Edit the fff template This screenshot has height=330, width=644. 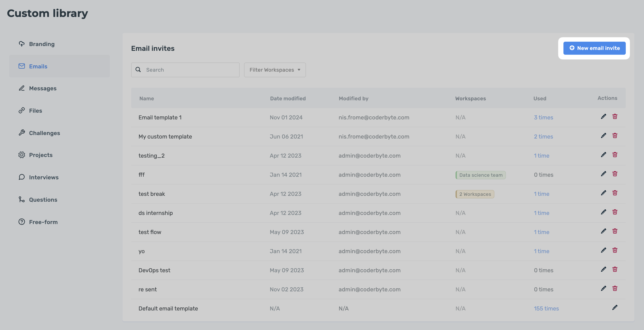(x=603, y=174)
